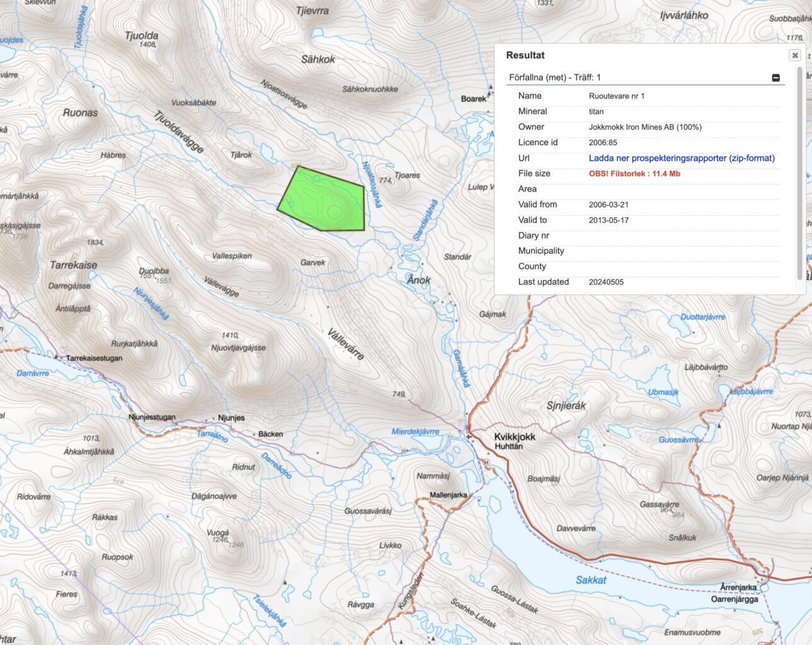Click the Tarrekaisestugan cabin label

(94, 358)
